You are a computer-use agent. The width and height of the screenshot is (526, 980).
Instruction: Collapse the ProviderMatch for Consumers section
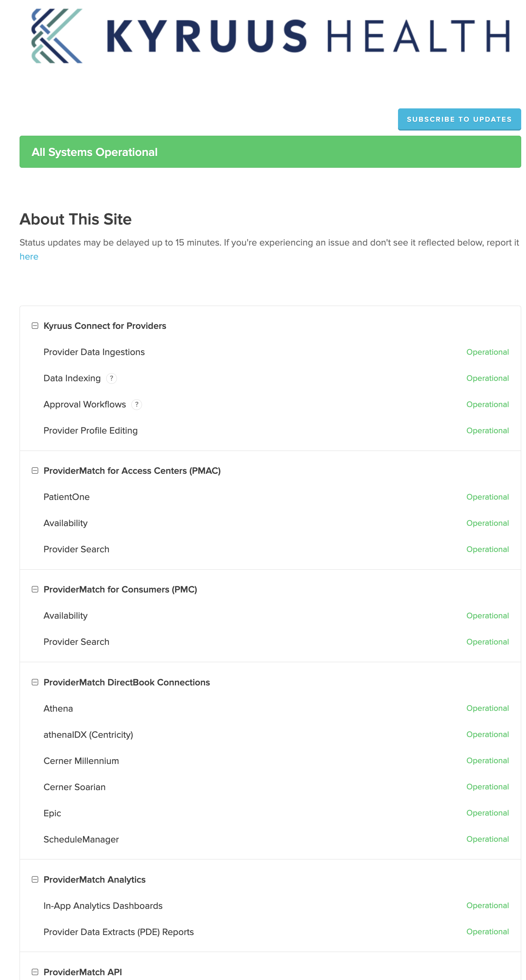pos(35,589)
